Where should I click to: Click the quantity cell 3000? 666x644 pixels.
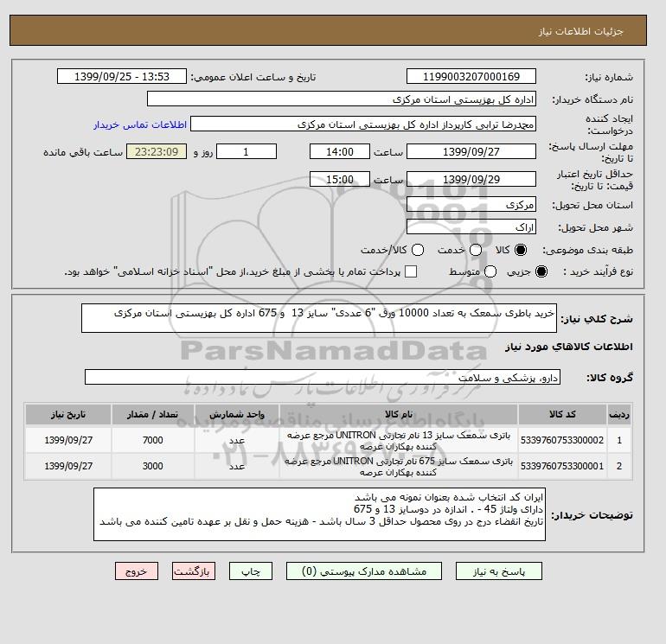153,466
